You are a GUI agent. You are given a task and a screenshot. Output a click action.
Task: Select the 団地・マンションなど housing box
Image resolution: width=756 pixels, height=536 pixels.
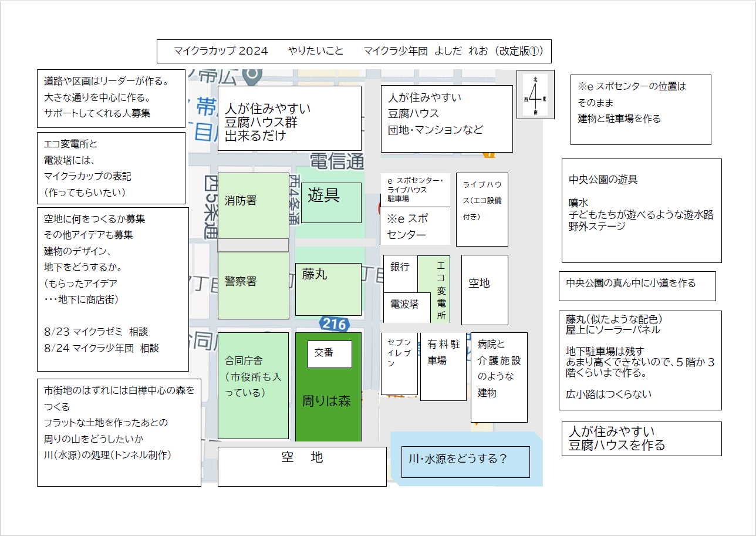pos(447,119)
